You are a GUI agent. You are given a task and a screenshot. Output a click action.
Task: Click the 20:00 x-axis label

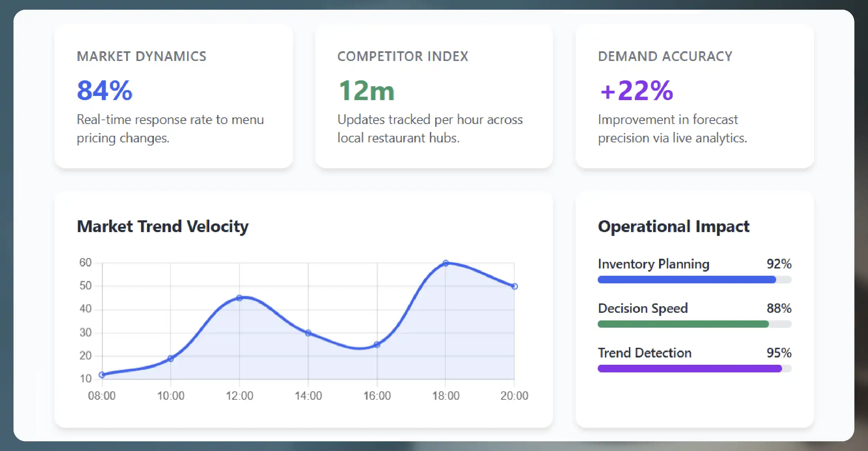[514, 396]
